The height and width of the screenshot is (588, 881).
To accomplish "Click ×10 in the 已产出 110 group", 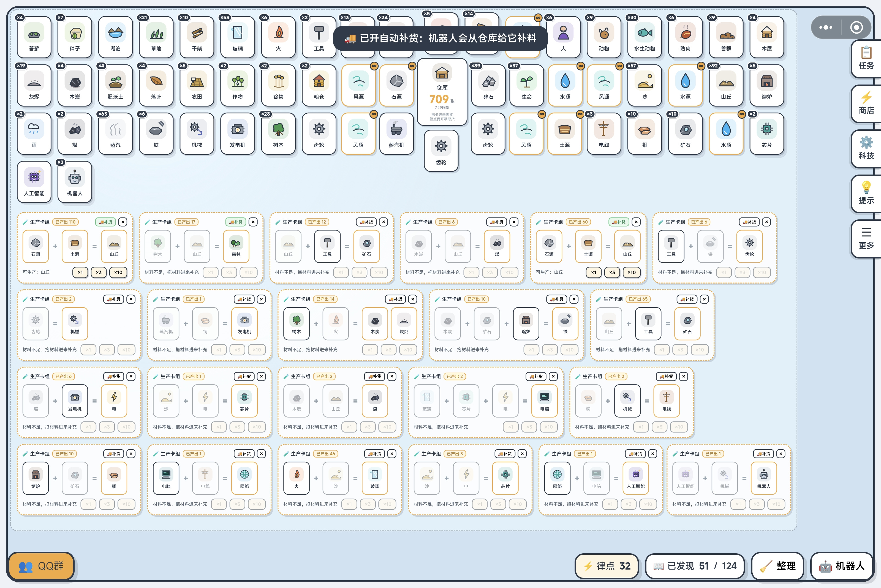I will point(118,272).
